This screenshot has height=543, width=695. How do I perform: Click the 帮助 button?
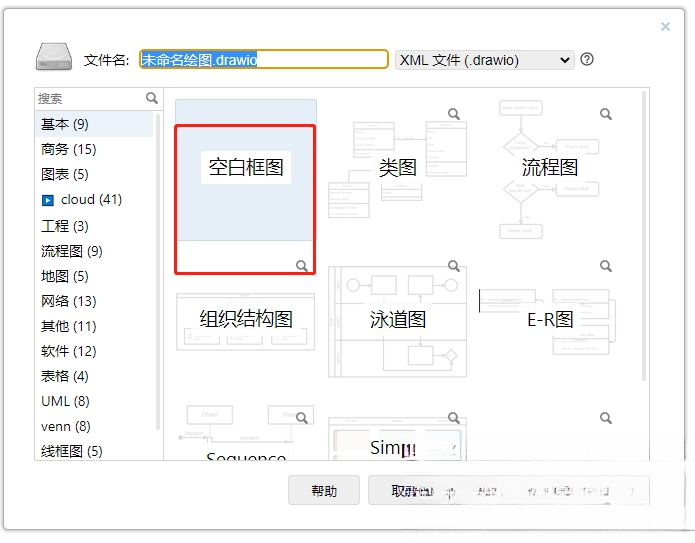[324, 490]
